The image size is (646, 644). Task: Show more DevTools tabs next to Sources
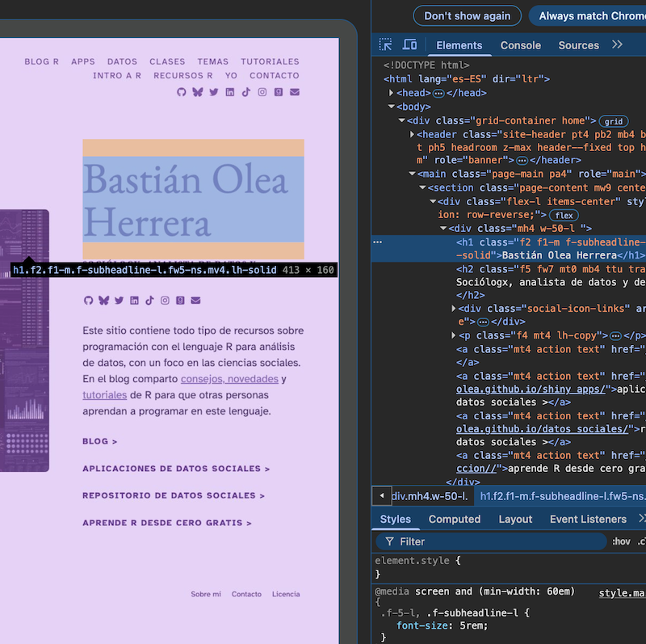click(x=617, y=44)
